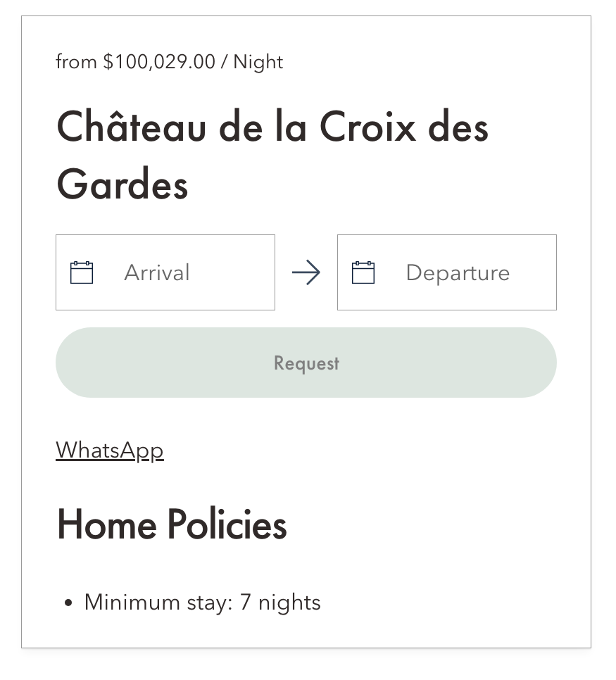
Task: Click the Home Policies heading
Action: 172,524
